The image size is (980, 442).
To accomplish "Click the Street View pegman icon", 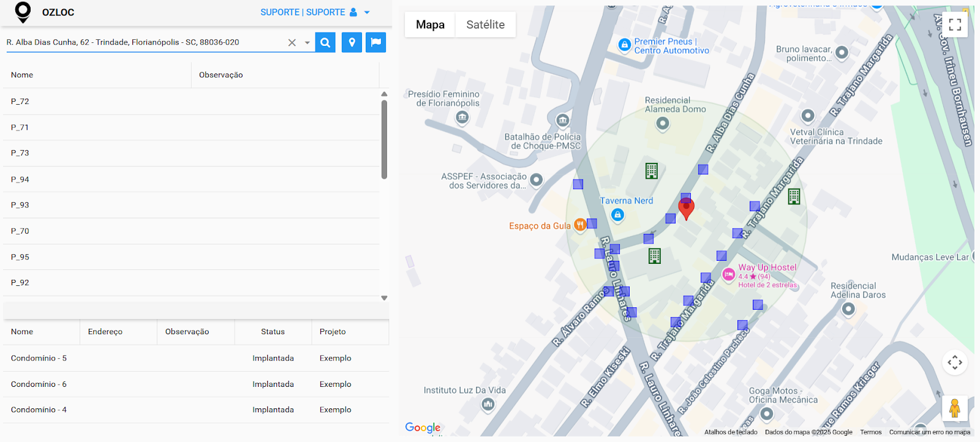I will 955,408.
